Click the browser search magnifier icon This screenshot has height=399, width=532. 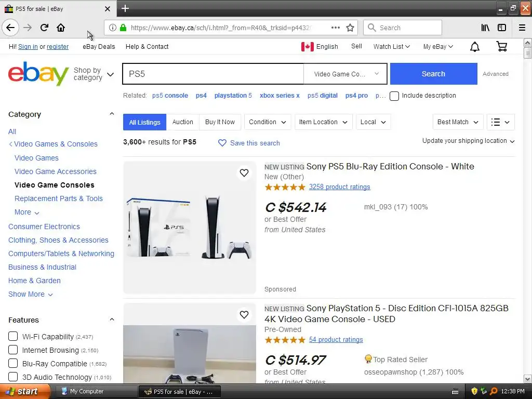pyautogui.click(x=372, y=28)
